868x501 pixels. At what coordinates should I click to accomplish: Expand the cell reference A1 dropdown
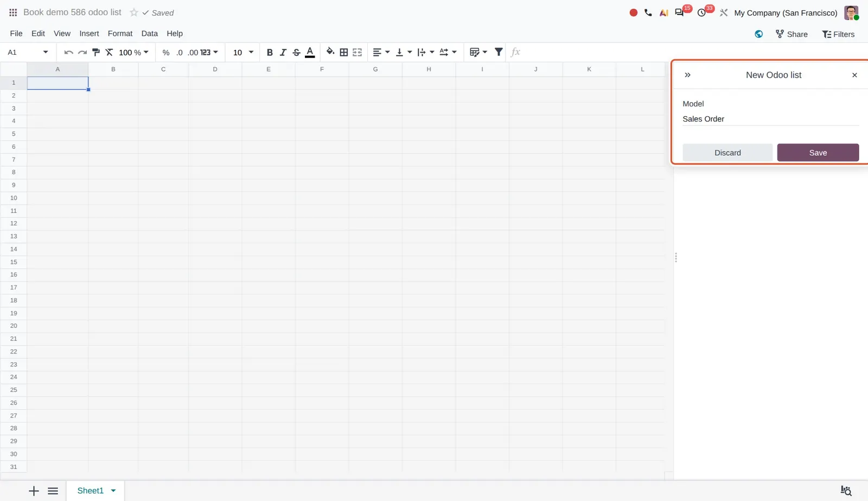coord(46,53)
